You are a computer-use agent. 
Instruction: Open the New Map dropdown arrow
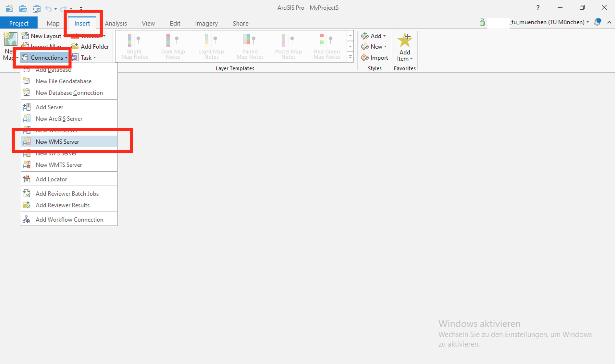17,58
